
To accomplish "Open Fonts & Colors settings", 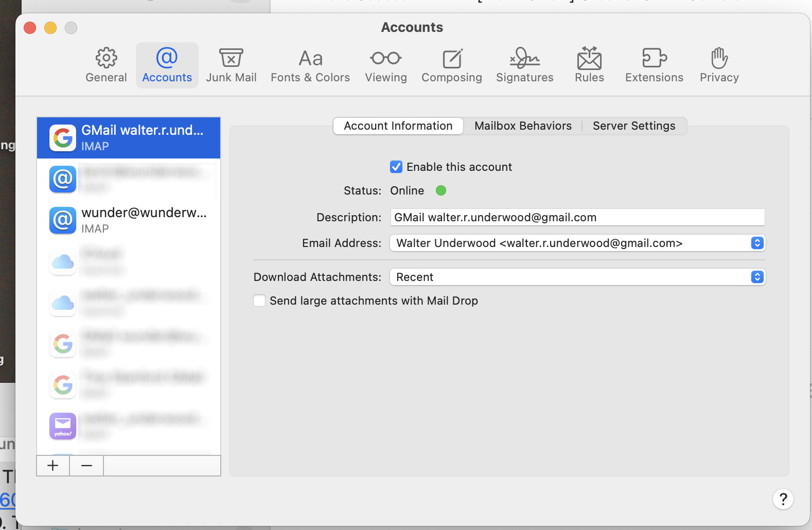I will pos(310,65).
